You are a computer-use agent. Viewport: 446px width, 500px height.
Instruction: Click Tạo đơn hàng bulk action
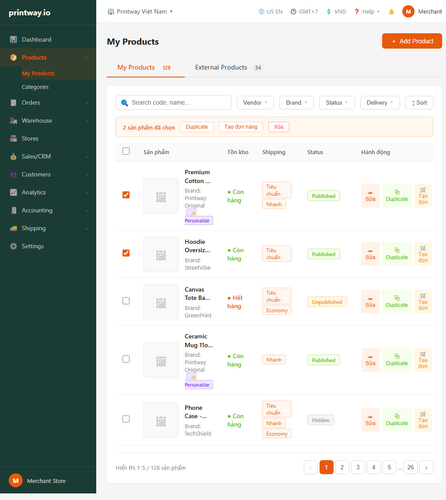click(x=241, y=127)
